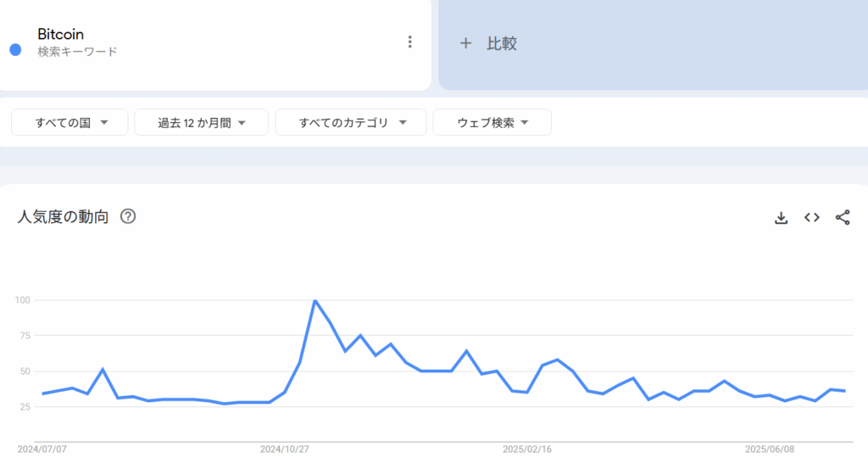Click the 人気度の動向 chart heading
The width and height of the screenshot is (868, 469).
[63, 216]
